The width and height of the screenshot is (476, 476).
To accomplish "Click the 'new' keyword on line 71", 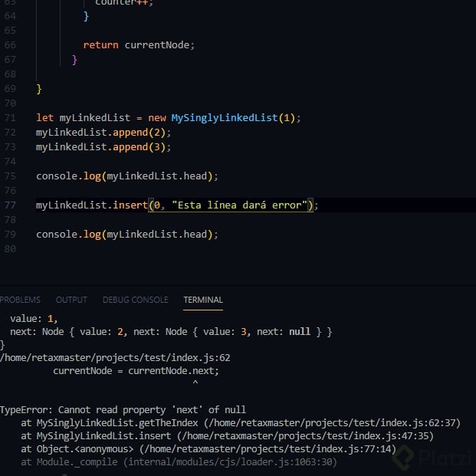I will [157, 118].
